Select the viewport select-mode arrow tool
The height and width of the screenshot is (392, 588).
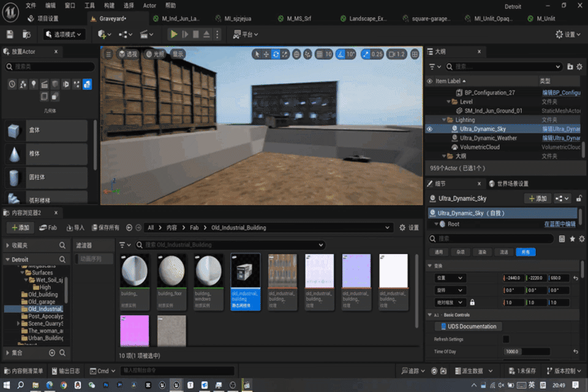(x=257, y=55)
